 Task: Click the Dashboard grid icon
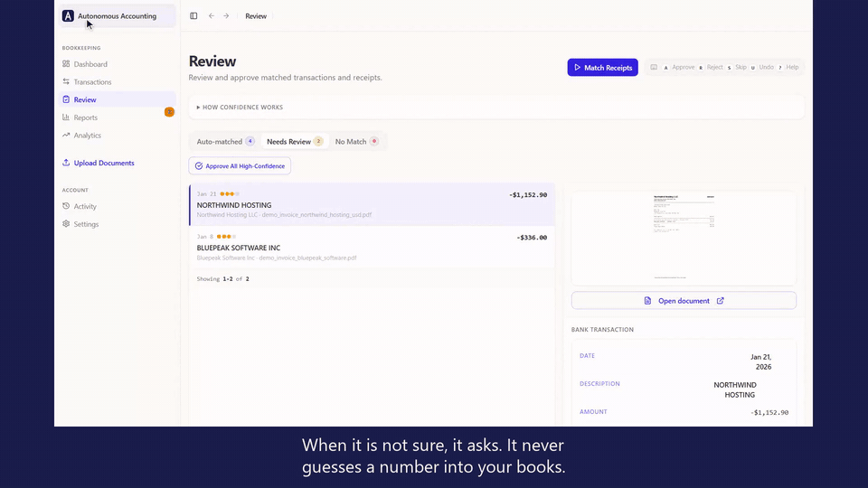click(x=66, y=64)
